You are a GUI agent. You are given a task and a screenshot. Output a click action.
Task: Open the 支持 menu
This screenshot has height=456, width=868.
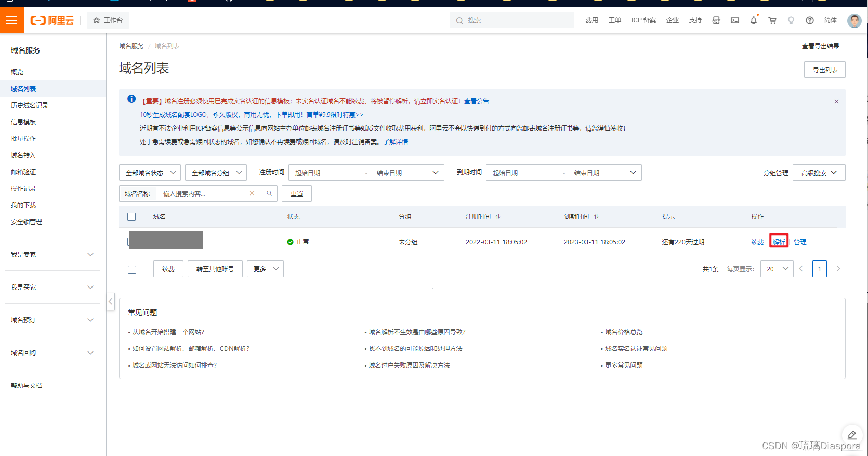pyautogui.click(x=695, y=20)
